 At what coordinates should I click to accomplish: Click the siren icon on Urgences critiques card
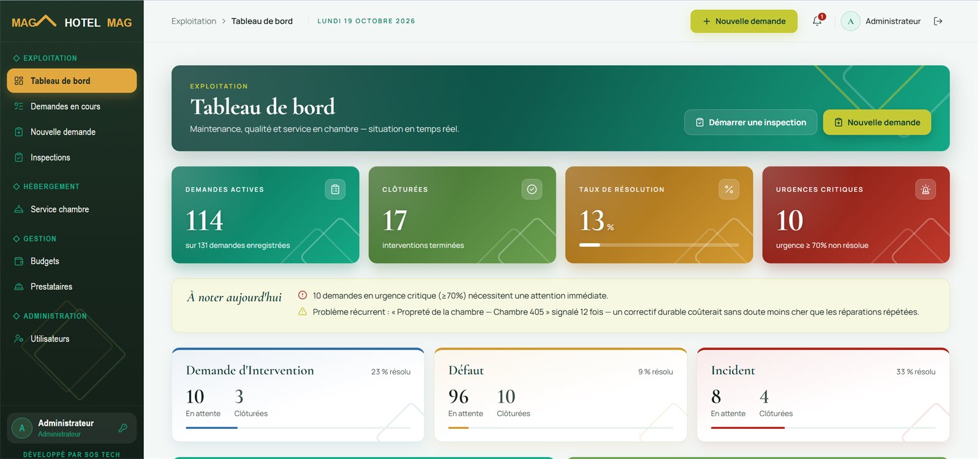[x=925, y=189]
